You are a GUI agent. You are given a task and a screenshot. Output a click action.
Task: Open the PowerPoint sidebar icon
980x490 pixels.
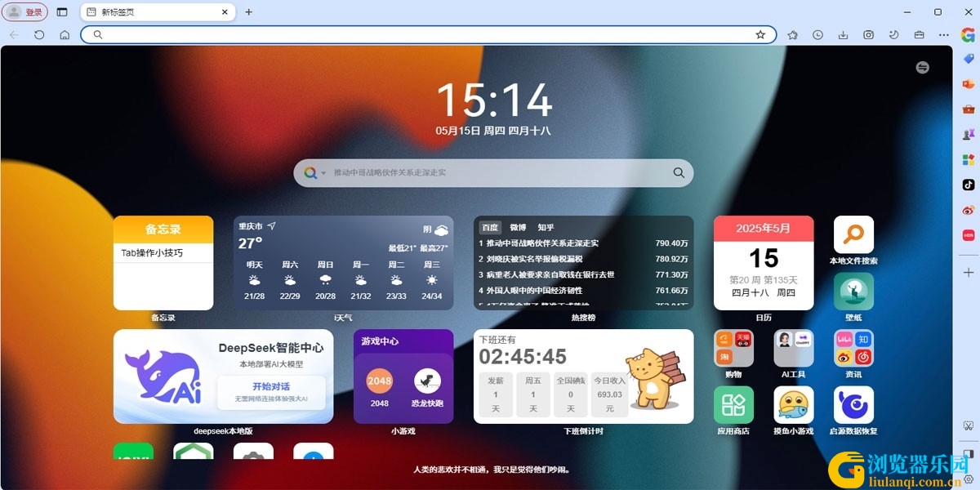click(x=969, y=84)
